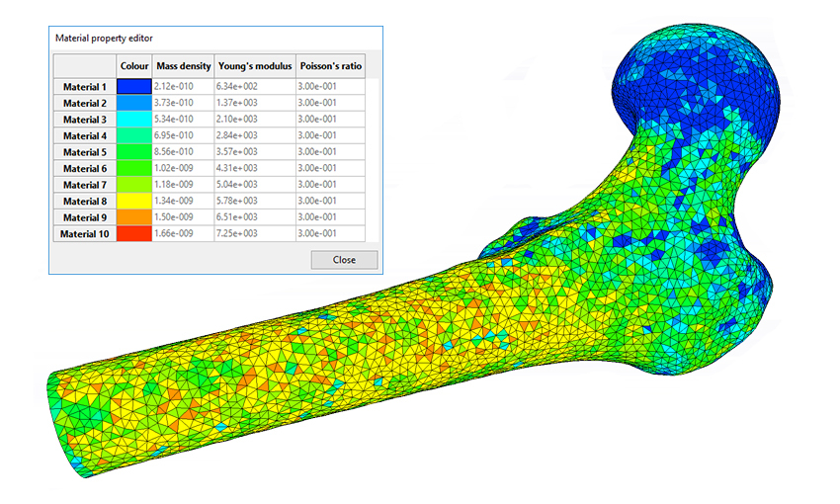Highlight the Material 6 row header
Screen dimensions: 840x504
pyautogui.click(x=84, y=169)
